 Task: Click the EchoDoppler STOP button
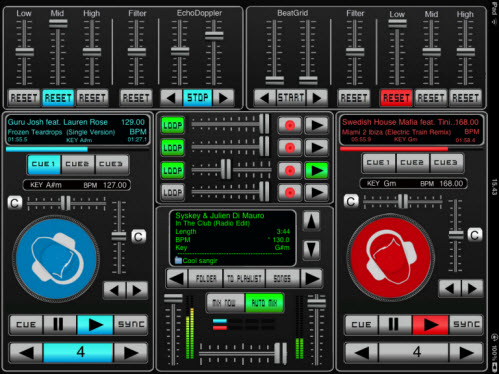coord(197,98)
